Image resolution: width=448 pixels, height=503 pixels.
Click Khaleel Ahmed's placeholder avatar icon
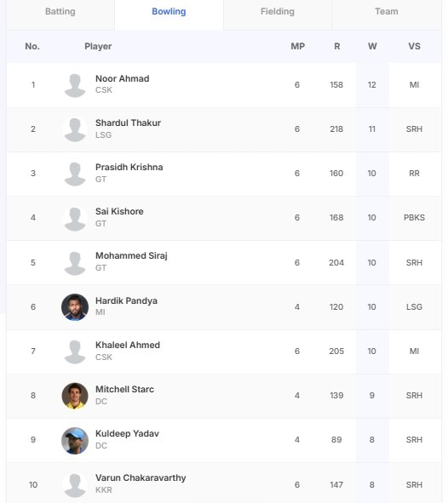click(75, 352)
